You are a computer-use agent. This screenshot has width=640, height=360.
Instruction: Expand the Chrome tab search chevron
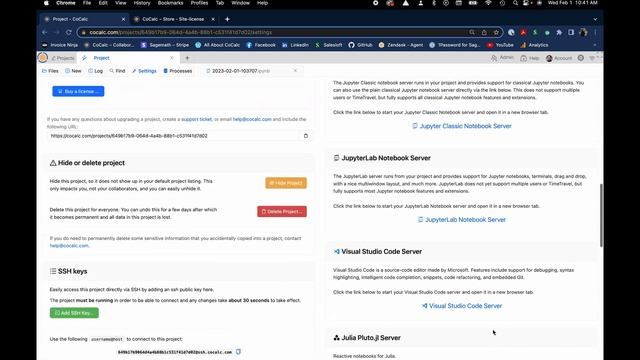pyautogui.click(x=595, y=19)
